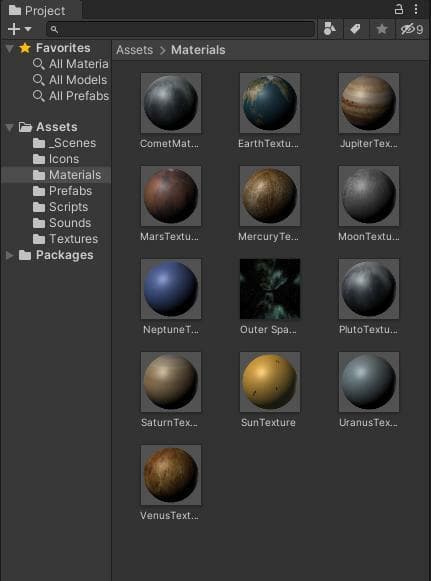Click the Packages folder icon
The image size is (431, 581).
[x=25, y=255]
